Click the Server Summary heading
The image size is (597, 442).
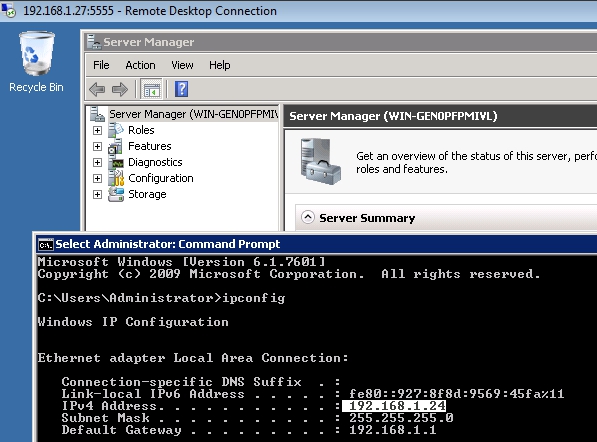tap(367, 218)
